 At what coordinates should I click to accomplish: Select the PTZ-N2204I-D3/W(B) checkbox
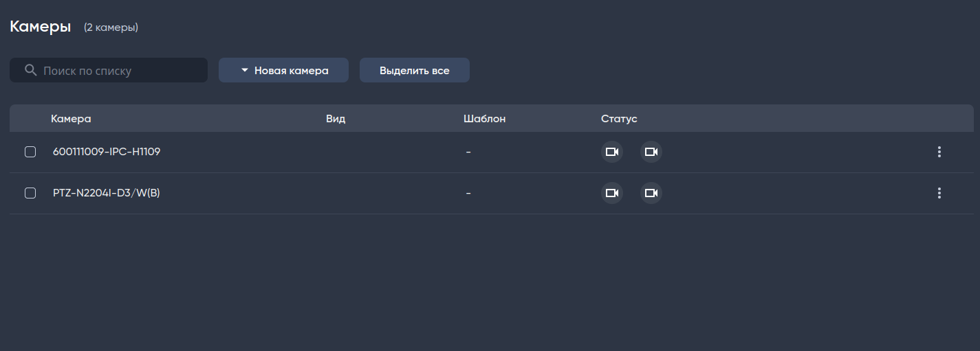(30, 193)
